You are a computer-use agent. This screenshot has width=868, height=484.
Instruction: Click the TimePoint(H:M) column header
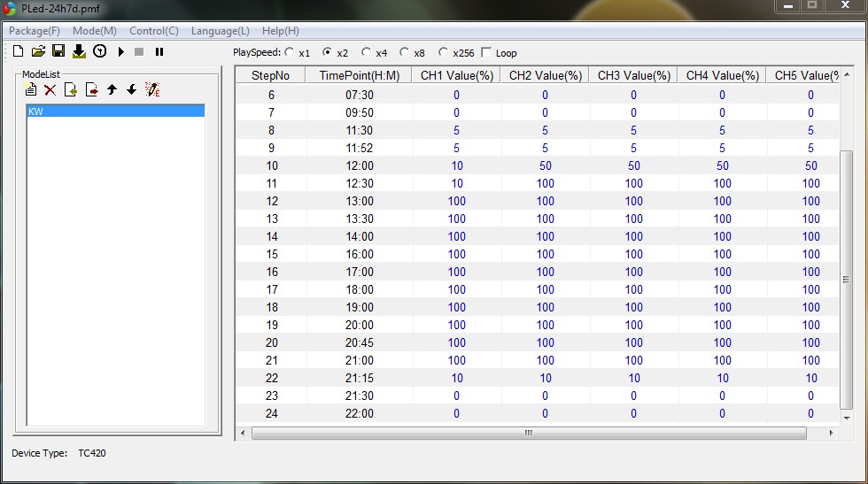(360, 75)
